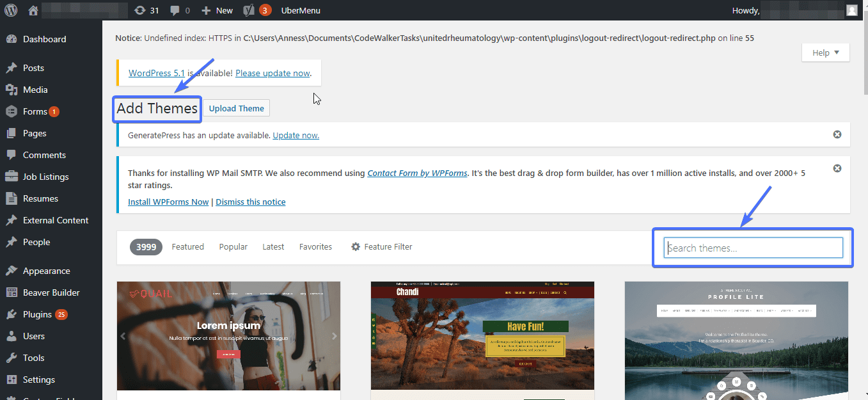This screenshot has width=868, height=400.
Task: Switch to the Latest themes tab
Action: pos(273,246)
